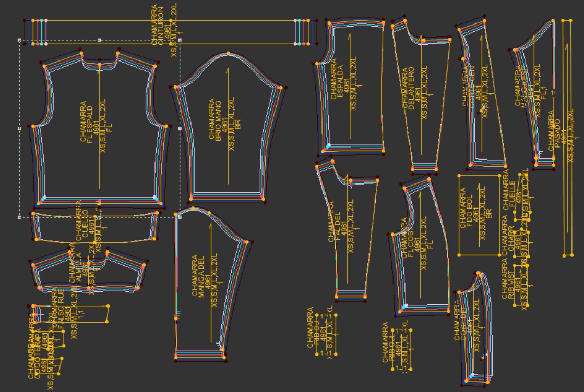The image size is (584, 392).
Task: Grab the top-left selection box handle
Action: point(19,40)
